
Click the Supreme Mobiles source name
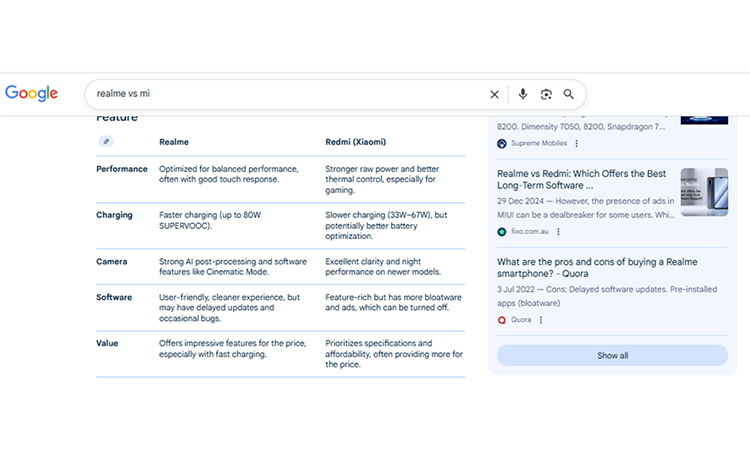click(x=539, y=144)
